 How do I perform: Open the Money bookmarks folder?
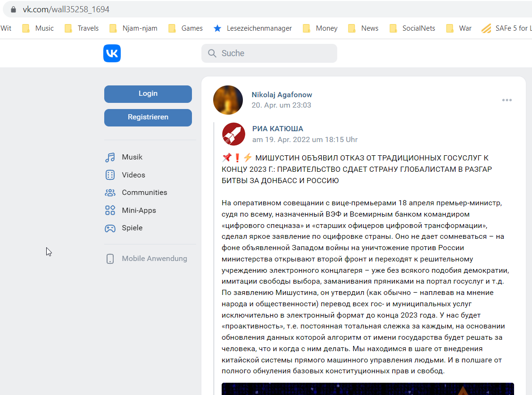(320, 28)
